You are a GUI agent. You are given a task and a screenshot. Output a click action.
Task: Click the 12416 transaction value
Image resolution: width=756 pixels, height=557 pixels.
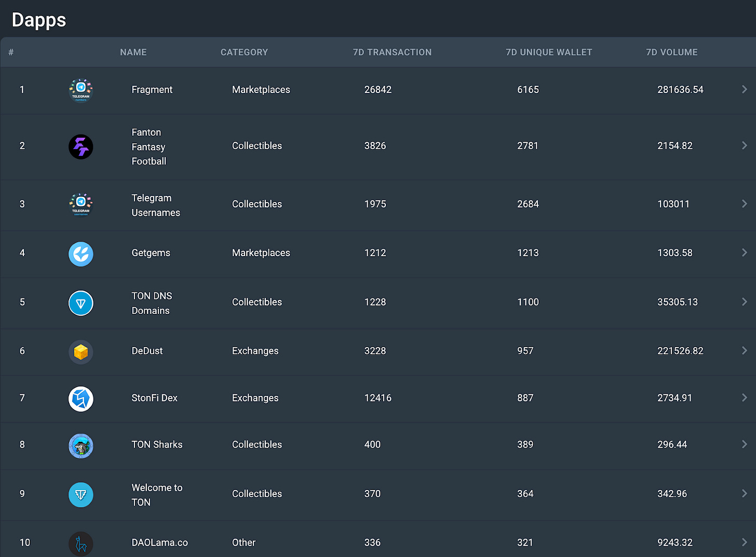378,397
